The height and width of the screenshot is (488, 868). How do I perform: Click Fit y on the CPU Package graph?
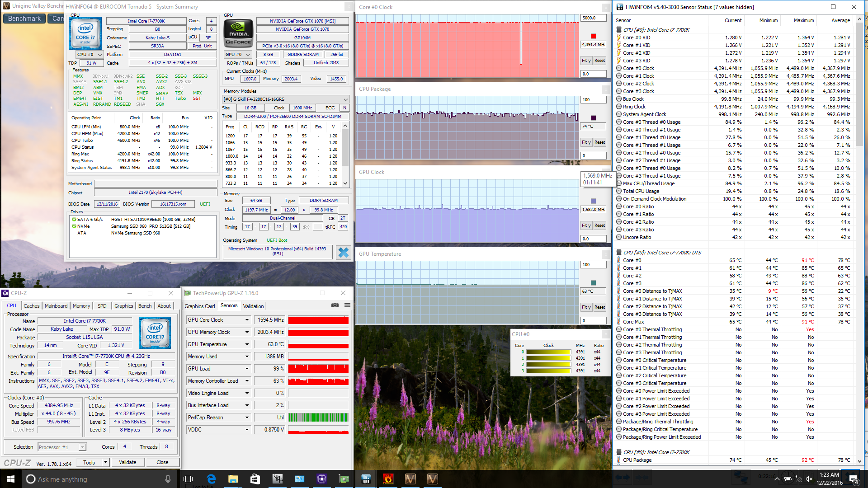click(586, 142)
